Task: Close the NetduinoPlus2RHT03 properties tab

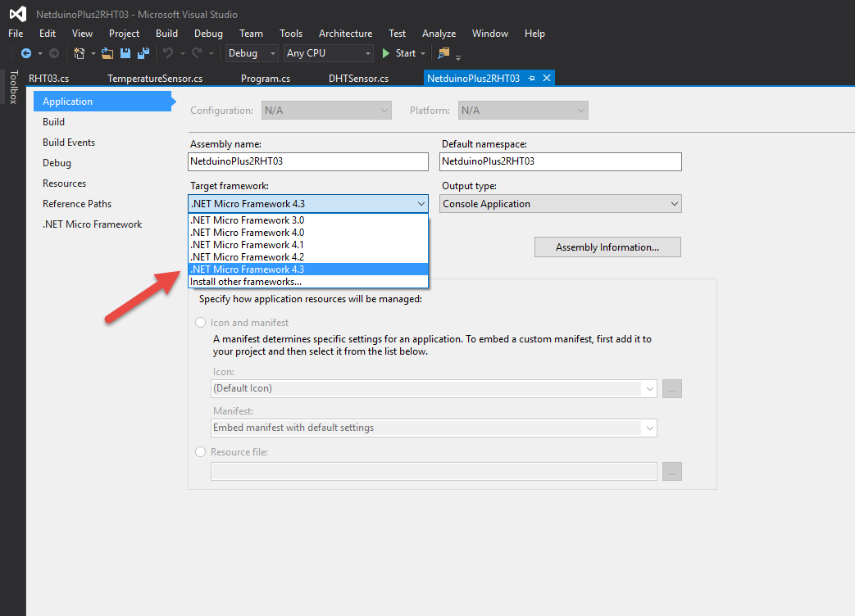Action: point(547,79)
